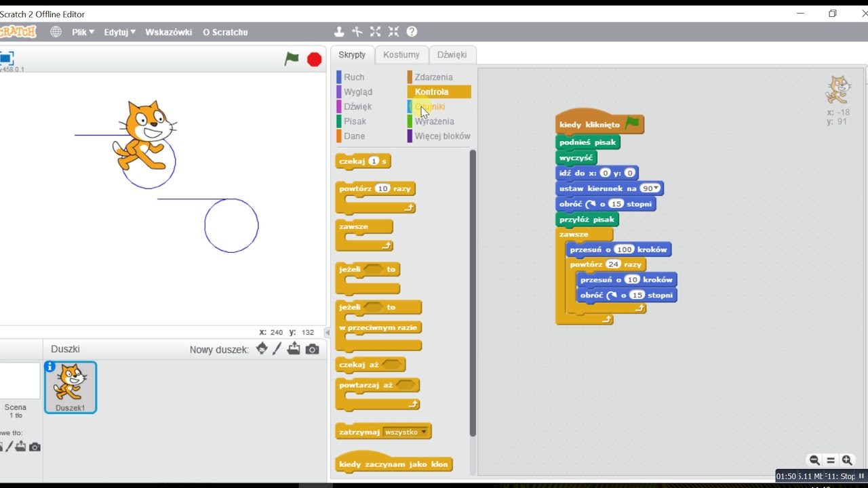Take new backdrop from camera icon

point(35,447)
